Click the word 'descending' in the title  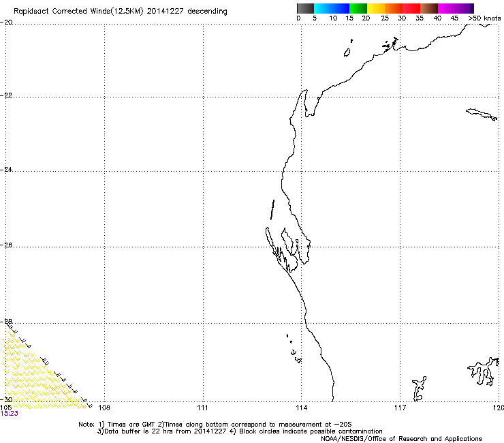point(207,12)
